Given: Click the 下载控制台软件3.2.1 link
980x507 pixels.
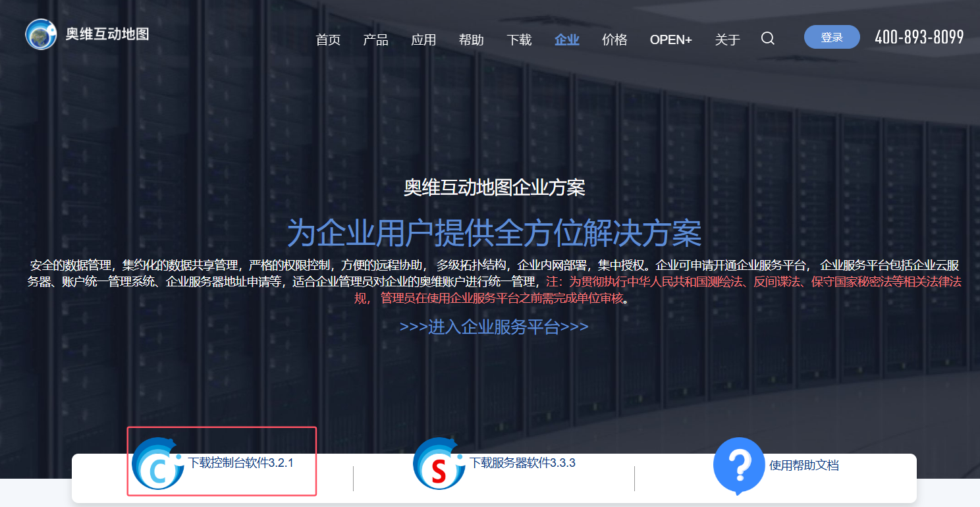Looking at the screenshot, I should [x=241, y=463].
